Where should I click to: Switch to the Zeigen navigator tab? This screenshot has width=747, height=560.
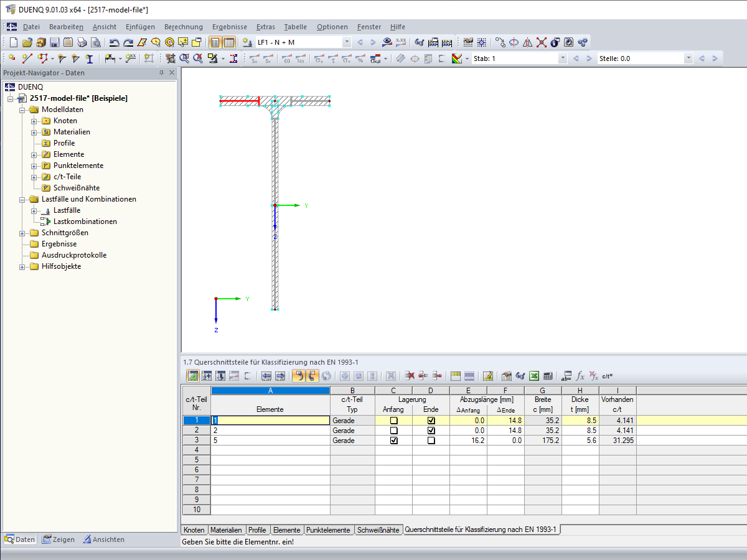point(58,539)
